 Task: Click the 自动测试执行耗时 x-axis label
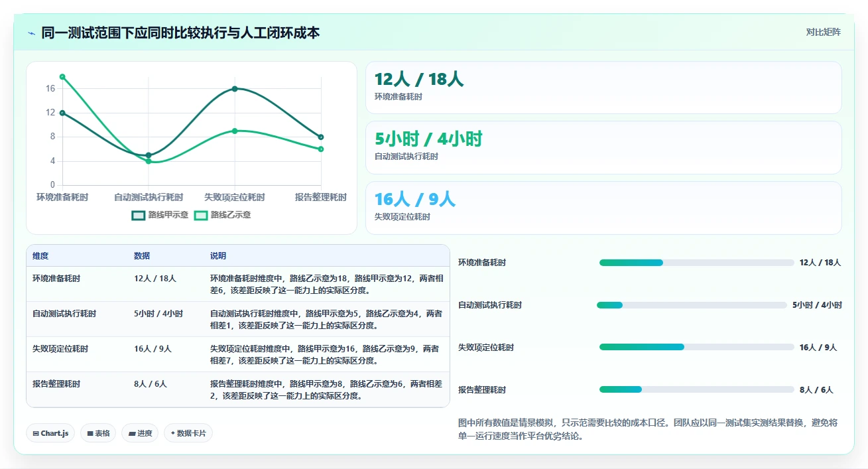coord(149,197)
